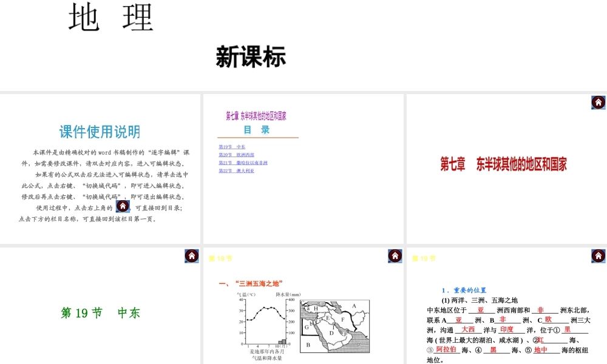Viewport: 607px width, 364px height.
Task: Select the 课件使用说明 heading
Action: 100,132
